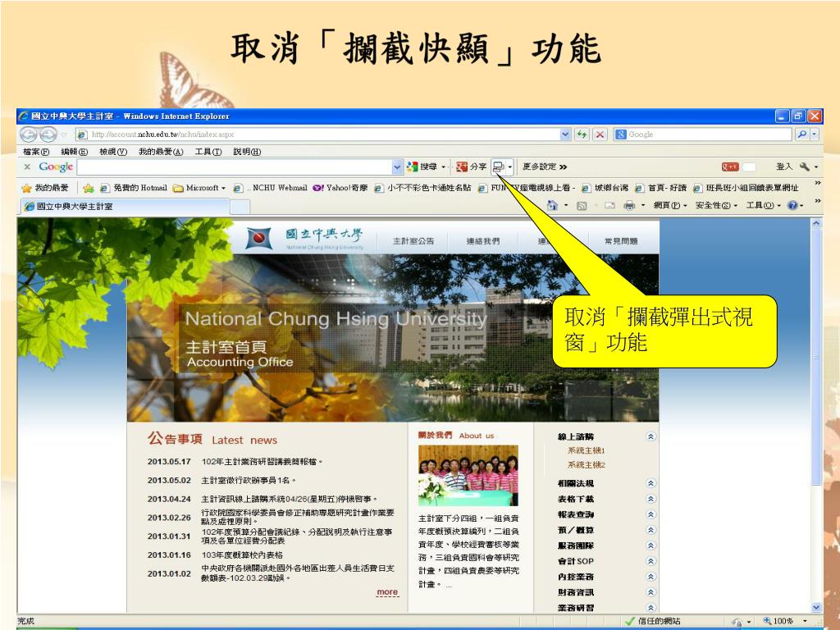Click the red Stop loading icon

[x=600, y=135]
